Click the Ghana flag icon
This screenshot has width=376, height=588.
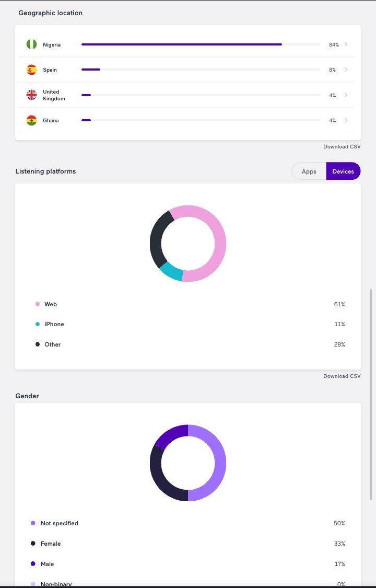click(31, 120)
